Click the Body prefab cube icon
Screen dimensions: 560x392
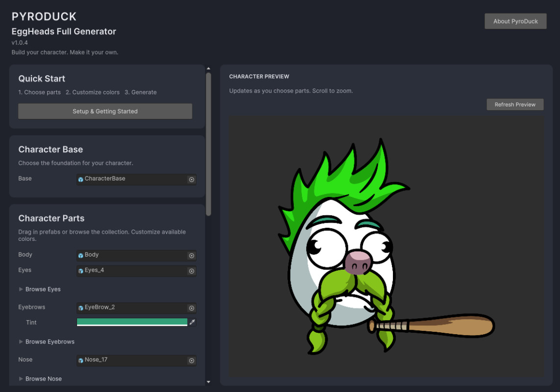(81, 255)
